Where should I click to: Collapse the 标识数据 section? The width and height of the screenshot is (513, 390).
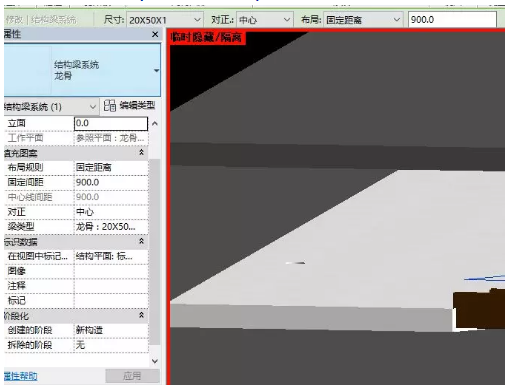click(x=141, y=241)
